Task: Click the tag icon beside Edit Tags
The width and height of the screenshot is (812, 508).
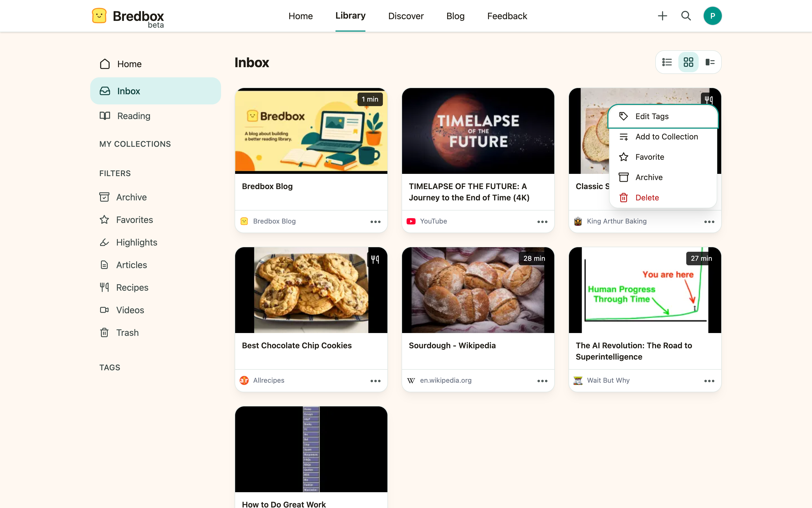Action: [623, 116]
